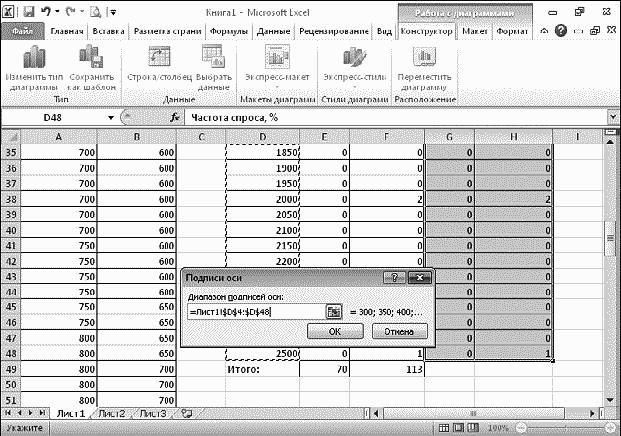Switch to Page Layout view in status bar
This screenshot has height=436, width=621.
click(459, 428)
